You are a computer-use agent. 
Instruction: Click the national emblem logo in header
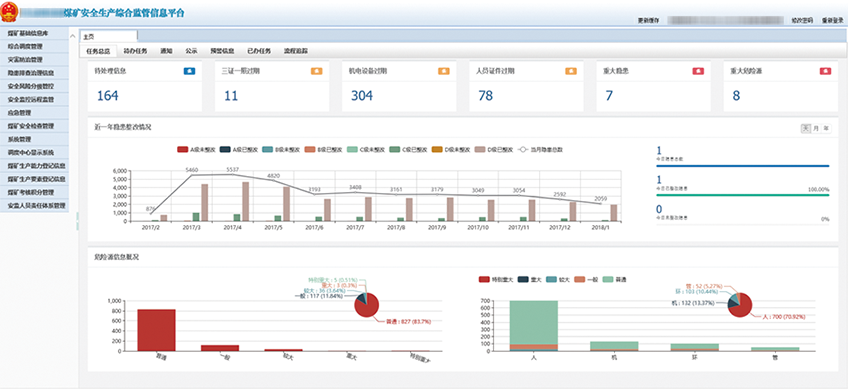(9, 11)
